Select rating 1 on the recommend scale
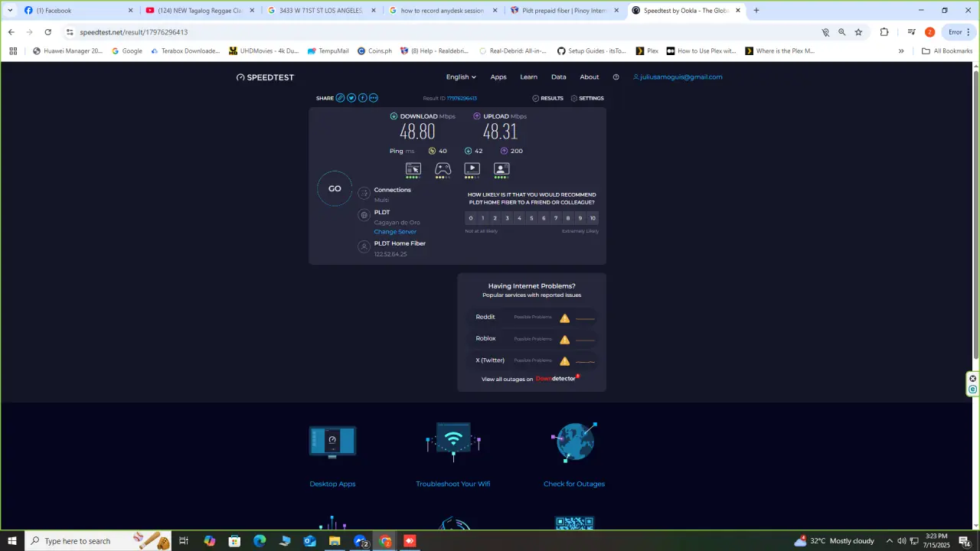Image resolution: width=980 pixels, height=551 pixels. (483, 218)
